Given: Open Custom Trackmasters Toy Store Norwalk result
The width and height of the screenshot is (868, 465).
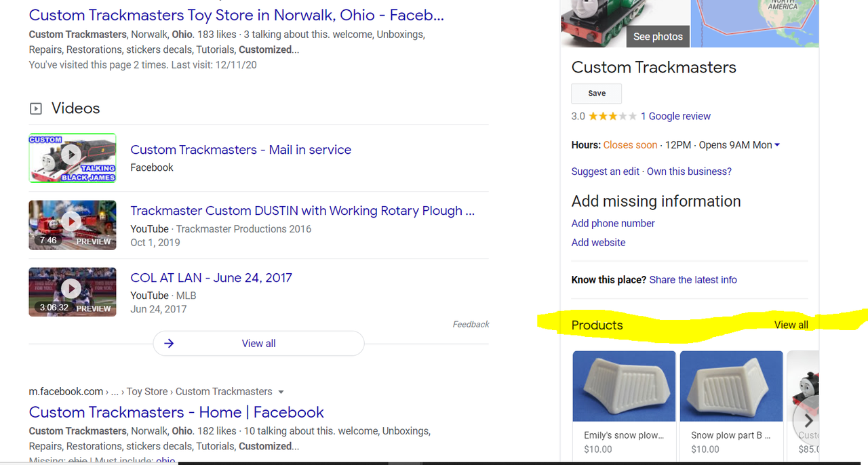Looking at the screenshot, I should pos(236,14).
